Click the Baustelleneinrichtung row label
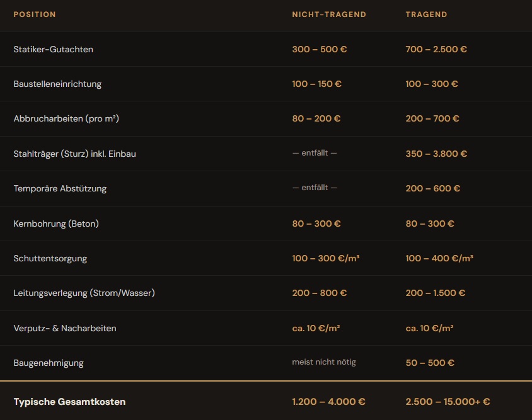The width and height of the screenshot is (532, 420). click(57, 84)
